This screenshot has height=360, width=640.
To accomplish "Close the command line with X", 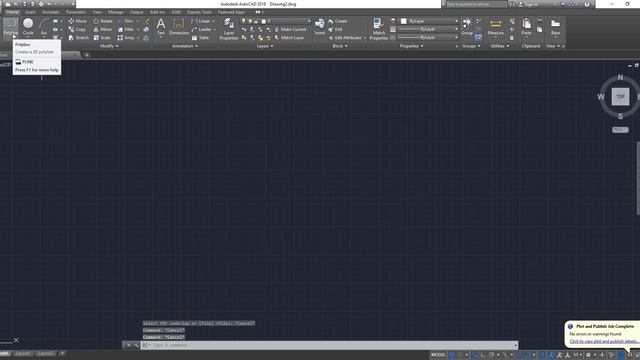I will (x=128, y=345).
